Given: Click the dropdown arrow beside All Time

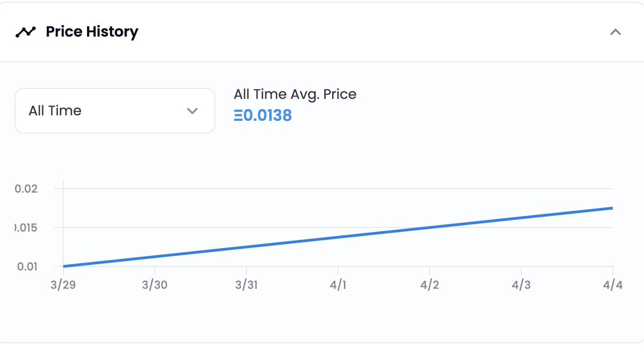Looking at the screenshot, I should pos(192,111).
